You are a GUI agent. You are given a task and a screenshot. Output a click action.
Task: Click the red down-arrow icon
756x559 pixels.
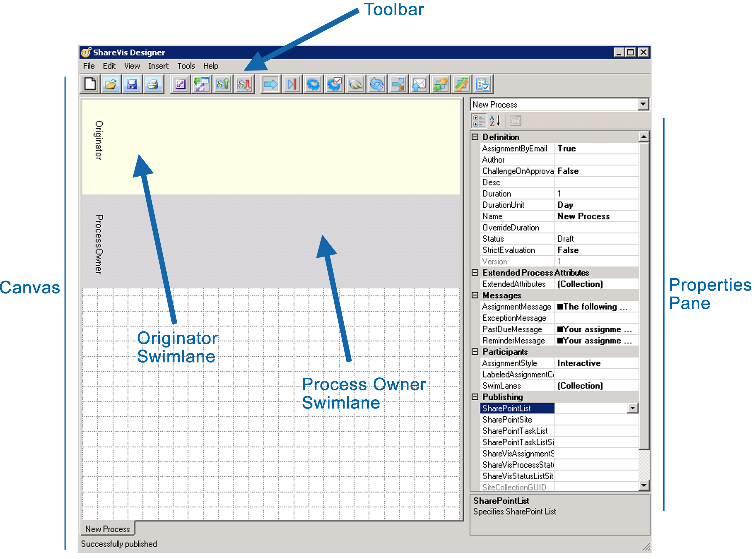(x=244, y=84)
